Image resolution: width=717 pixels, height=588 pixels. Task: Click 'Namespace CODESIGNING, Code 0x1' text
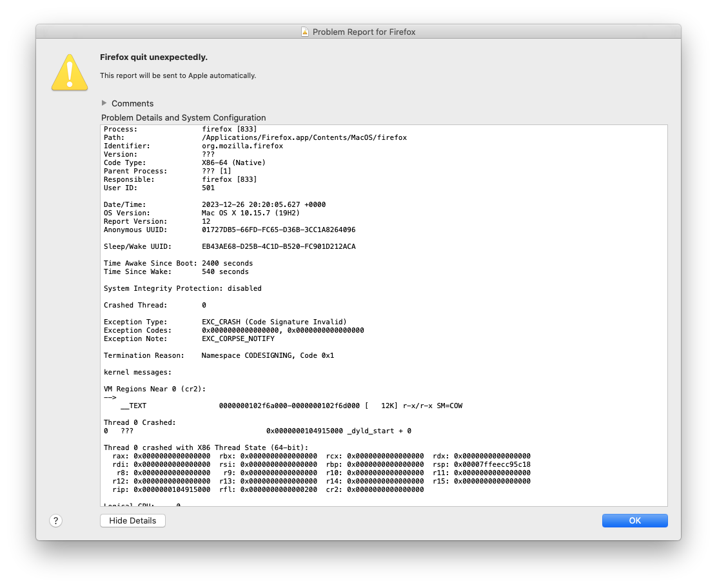coord(268,356)
